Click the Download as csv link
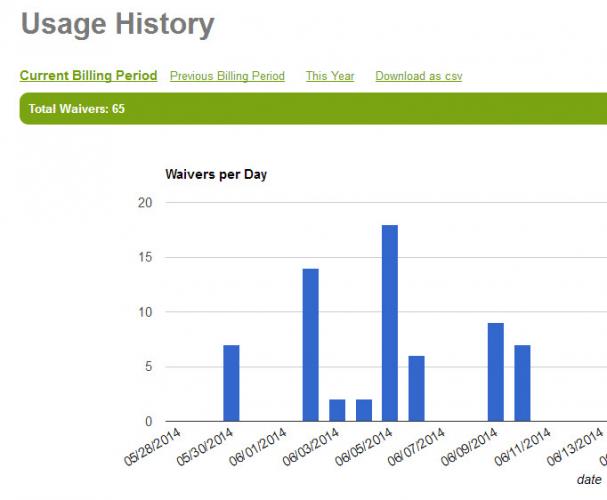The image size is (607, 500). click(418, 76)
